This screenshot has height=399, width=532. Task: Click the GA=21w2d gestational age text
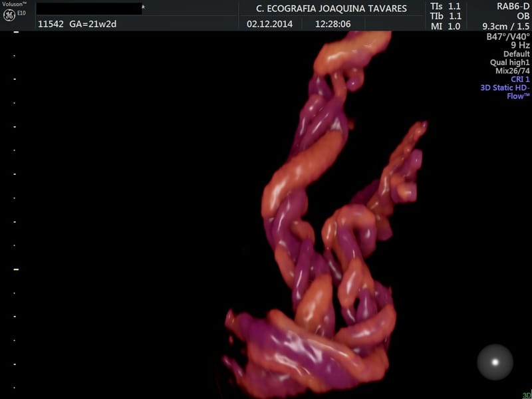92,23
